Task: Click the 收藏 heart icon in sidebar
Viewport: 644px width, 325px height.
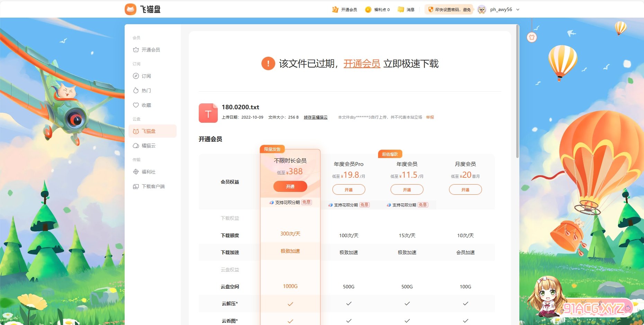Action: click(x=136, y=105)
